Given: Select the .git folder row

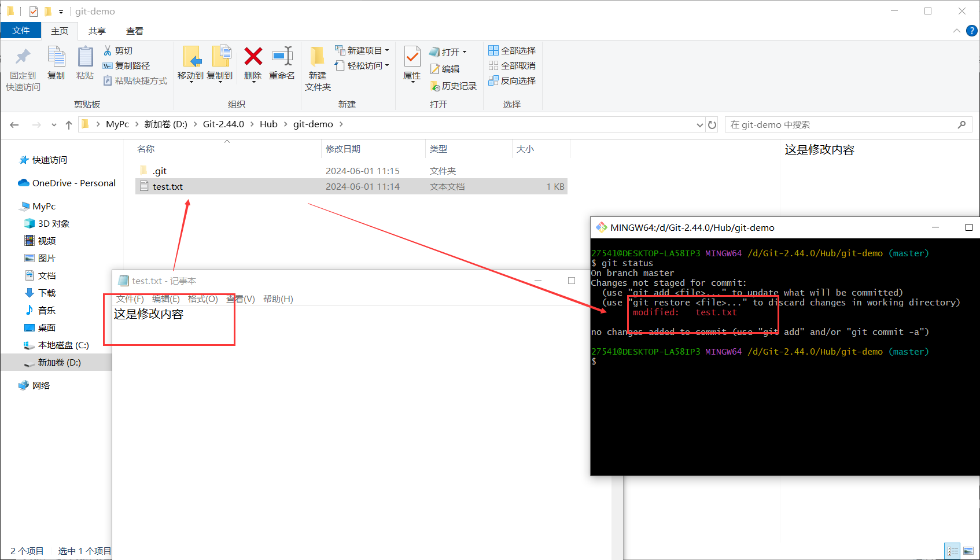Looking at the screenshot, I should pos(351,171).
